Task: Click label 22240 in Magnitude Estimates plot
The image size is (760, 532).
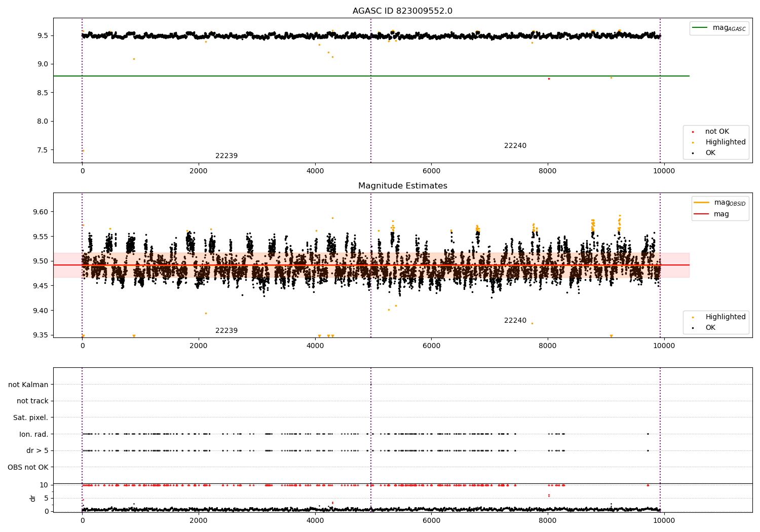Action: 515,321
